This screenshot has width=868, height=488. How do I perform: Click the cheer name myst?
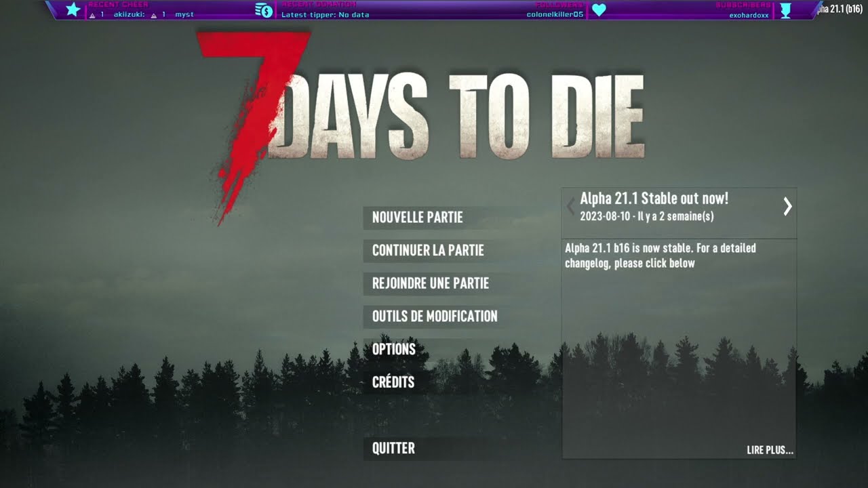click(x=184, y=14)
